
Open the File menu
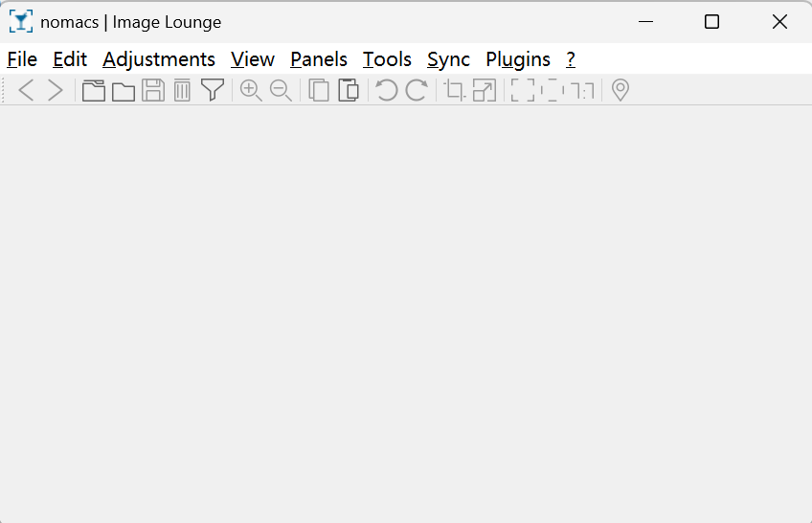point(22,59)
